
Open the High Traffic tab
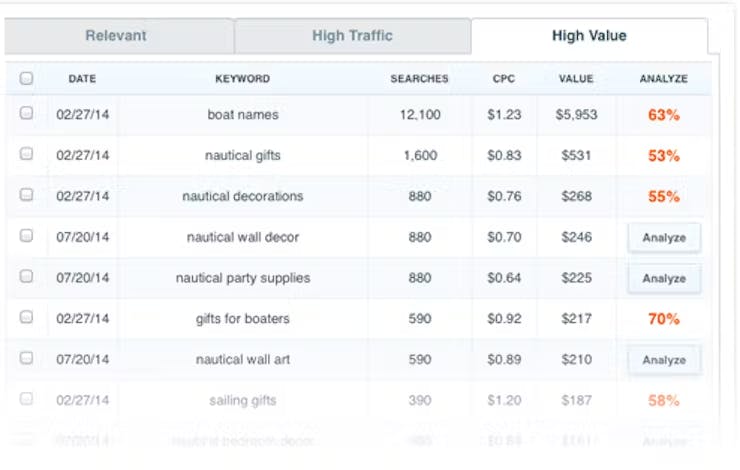[352, 36]
